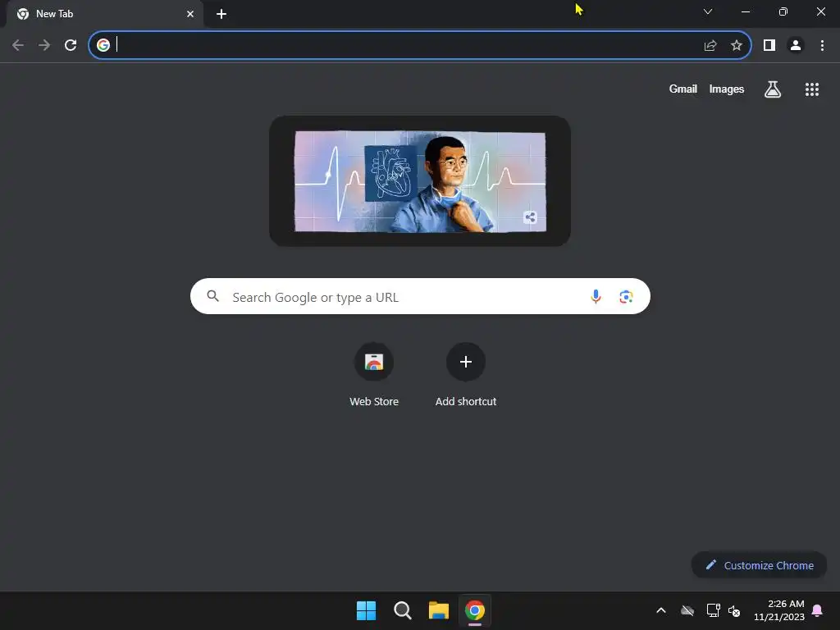Open network status tray icon
The width and height of the screenshot is (840, 630).
click(713, 610)
